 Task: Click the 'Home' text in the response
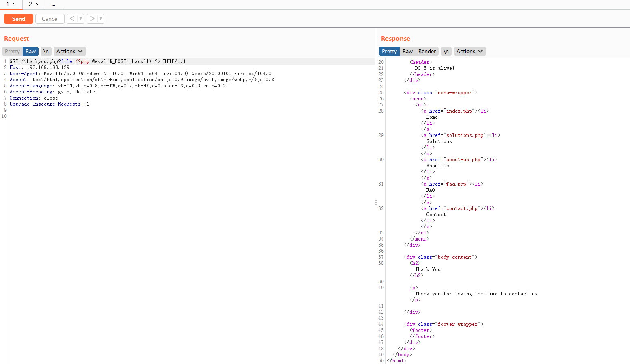tap(432, 117)
